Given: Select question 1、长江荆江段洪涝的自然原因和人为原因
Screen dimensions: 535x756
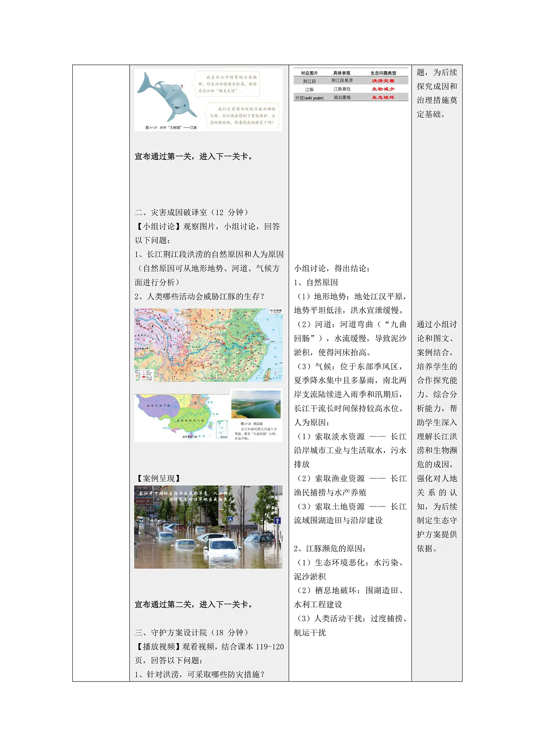Looking at the screenshot, I should pyautogui.click(x=209, y=254).
